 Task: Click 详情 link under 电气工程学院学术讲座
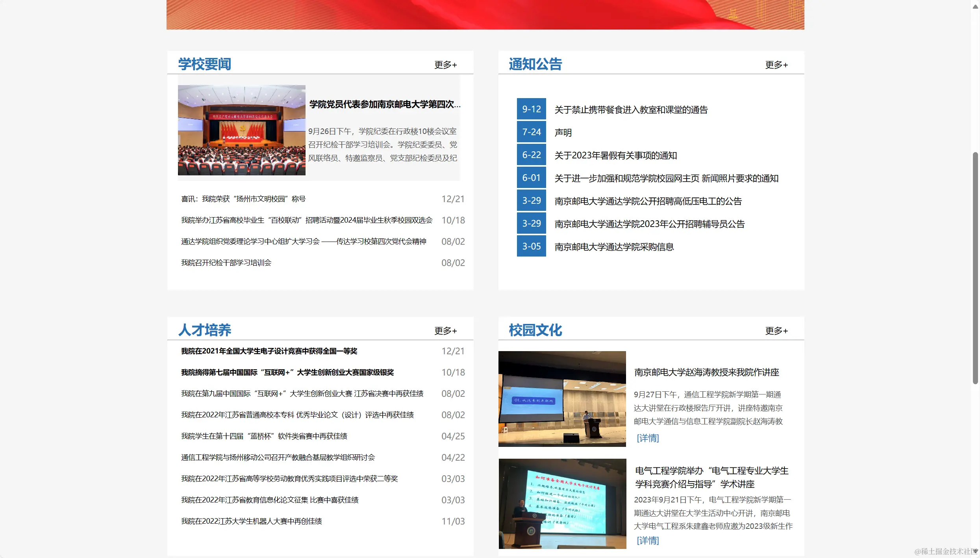click(647, 541)
